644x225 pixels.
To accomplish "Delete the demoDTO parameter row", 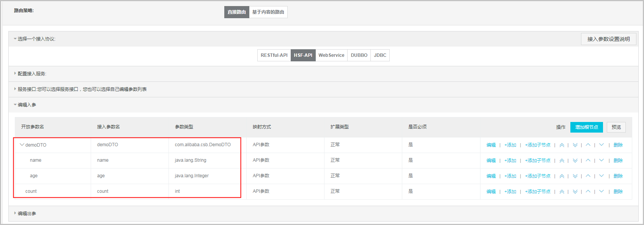I will click(x=618, y=145).
